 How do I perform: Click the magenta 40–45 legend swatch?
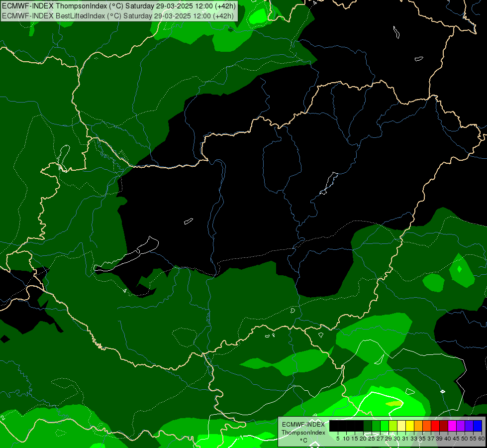pos(453,426)
